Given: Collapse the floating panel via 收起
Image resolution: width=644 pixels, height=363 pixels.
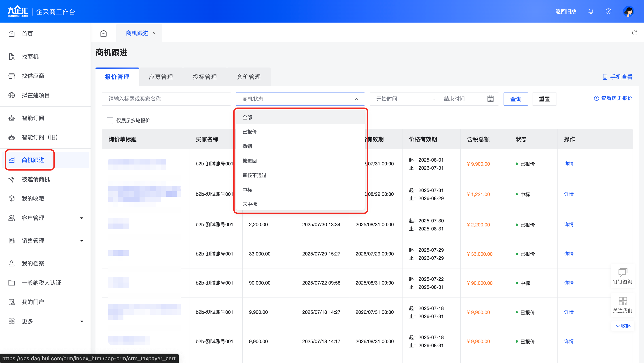Looking at the screenshot, I should tap(623, 326).
